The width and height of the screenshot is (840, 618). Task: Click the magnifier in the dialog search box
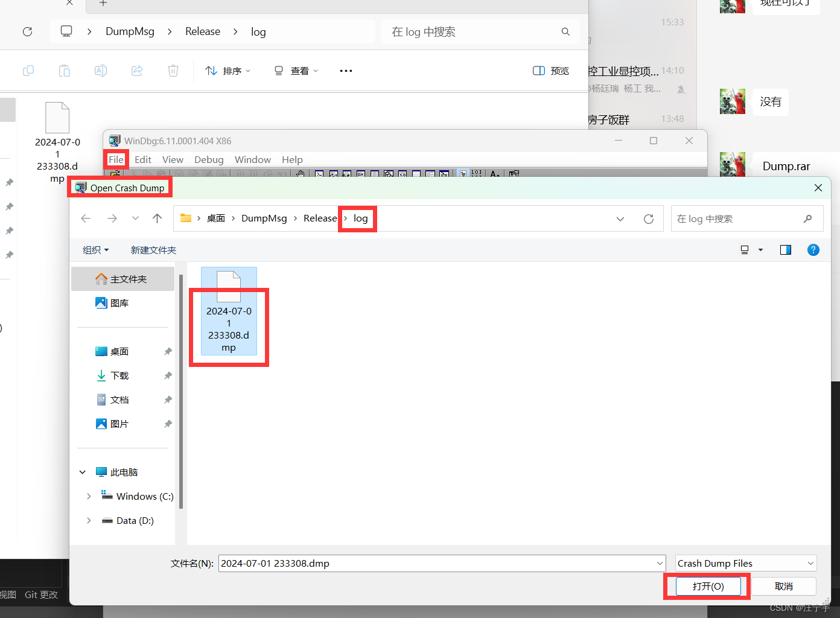pyautogui.click(x=807, y=218)
